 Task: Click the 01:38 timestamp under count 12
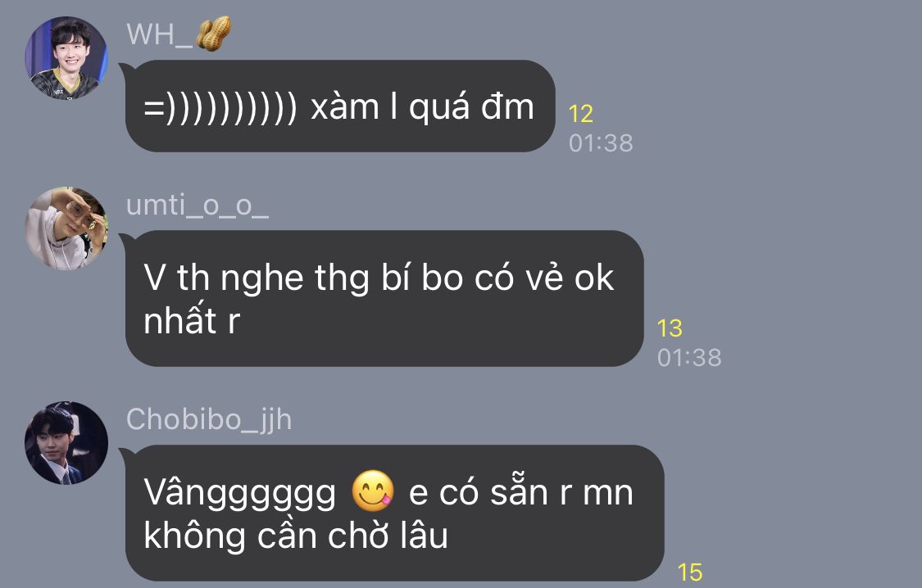coord(601,142)
